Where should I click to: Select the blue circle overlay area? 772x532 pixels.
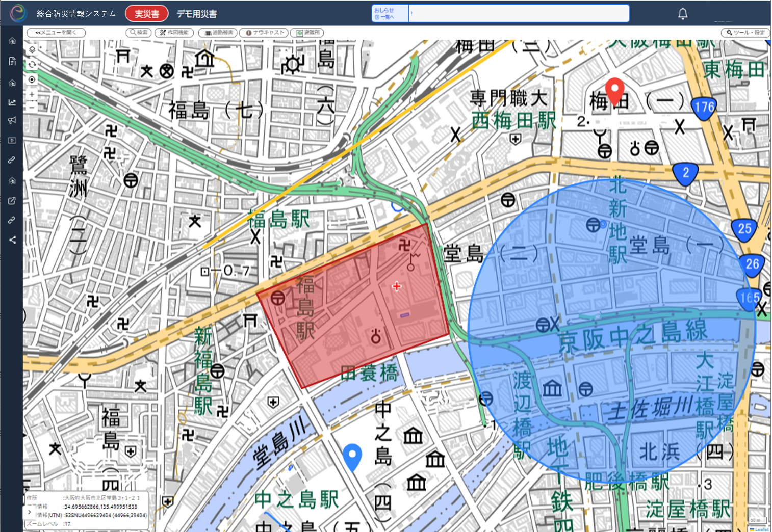click(611, 330)
